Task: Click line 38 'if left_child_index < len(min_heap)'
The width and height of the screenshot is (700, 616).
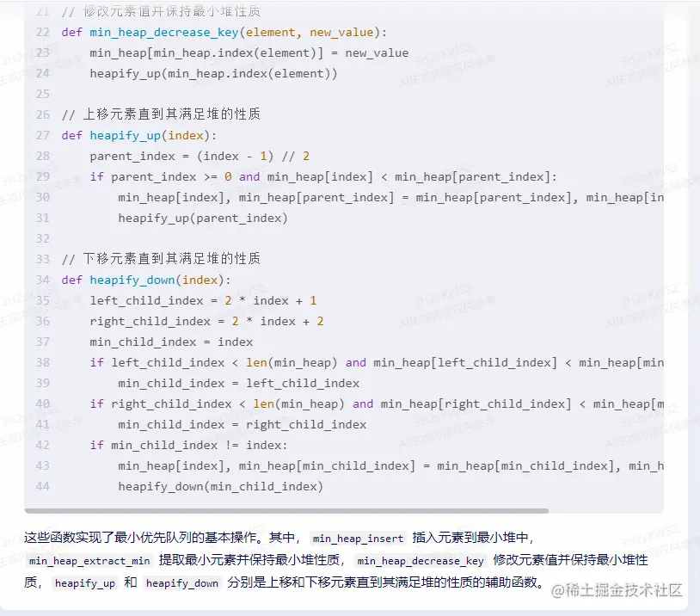Action: [377, 363]
